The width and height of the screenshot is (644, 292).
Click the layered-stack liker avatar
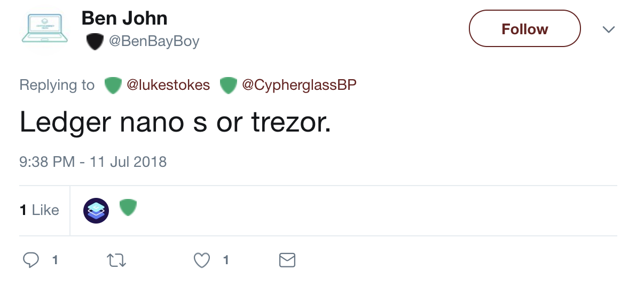[96, 210]
